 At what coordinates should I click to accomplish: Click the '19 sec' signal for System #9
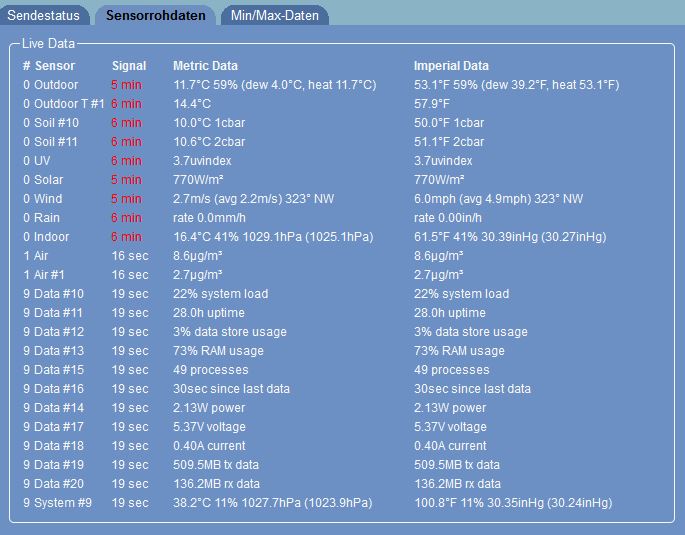coord(130,503)
